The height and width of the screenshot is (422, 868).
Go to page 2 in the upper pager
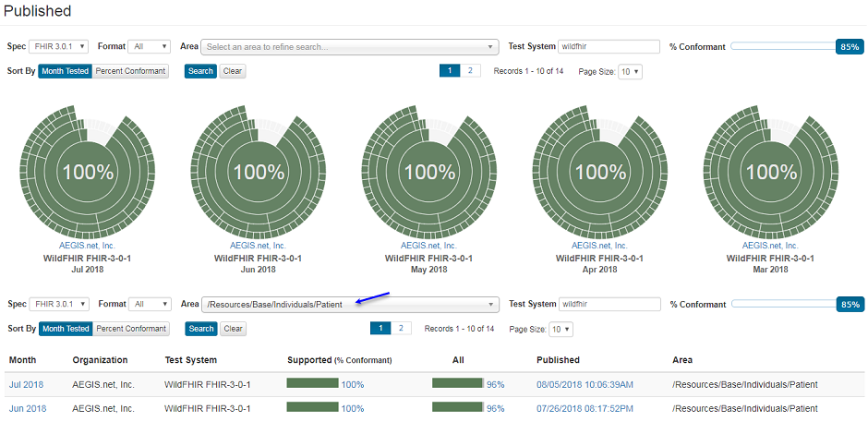470,70
